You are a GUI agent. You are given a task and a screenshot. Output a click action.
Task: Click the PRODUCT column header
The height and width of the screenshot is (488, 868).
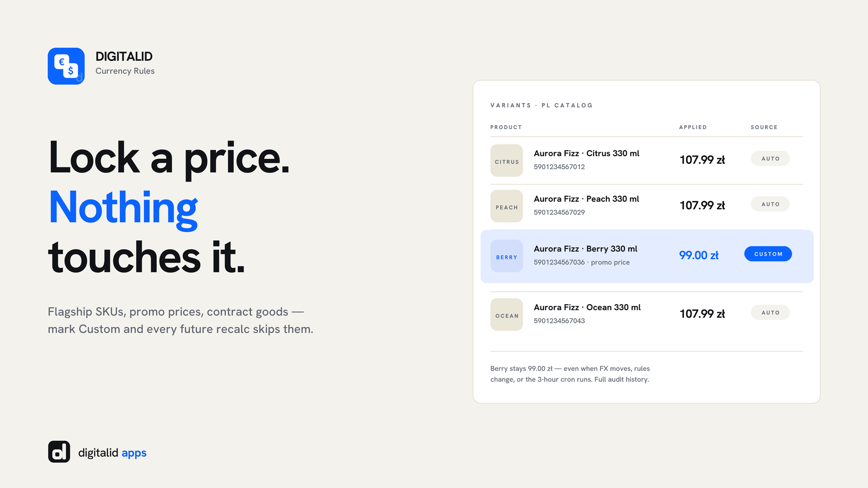pos(506,127)
